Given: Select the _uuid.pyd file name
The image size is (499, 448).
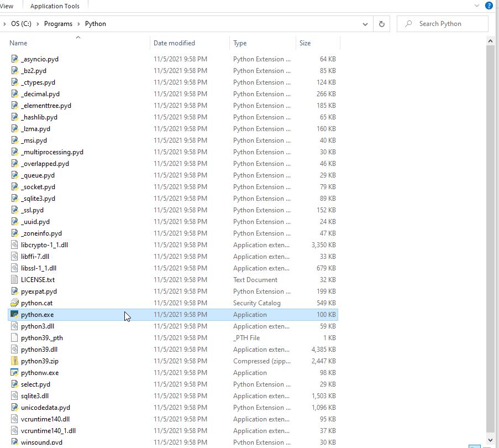Looking at the screenshot, I should [35, 222].
